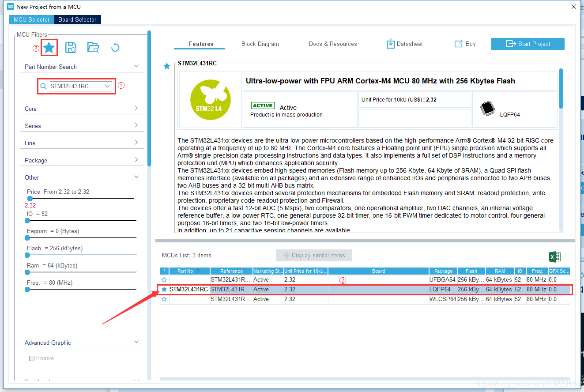
Task: Click the Start Project button
Action: pos(527,44)
